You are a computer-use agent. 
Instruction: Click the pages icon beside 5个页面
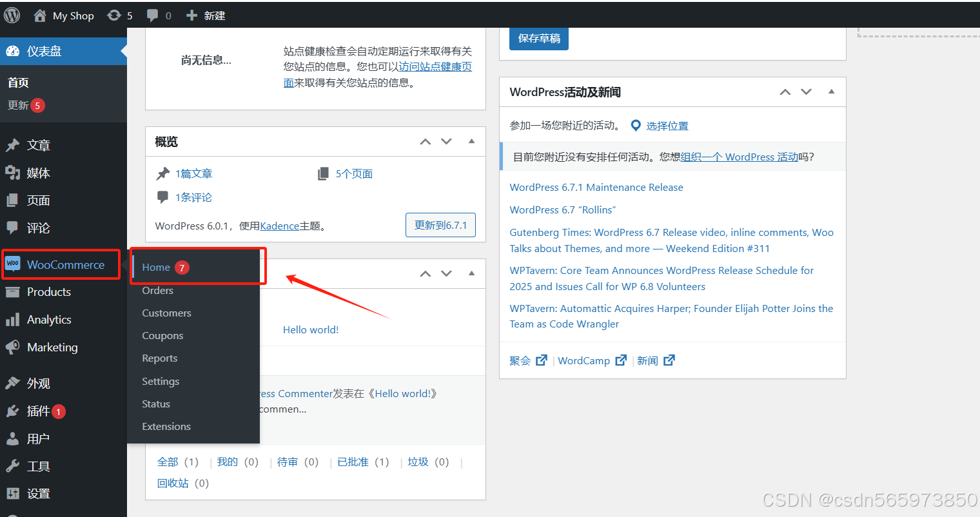tap(324, 173)
